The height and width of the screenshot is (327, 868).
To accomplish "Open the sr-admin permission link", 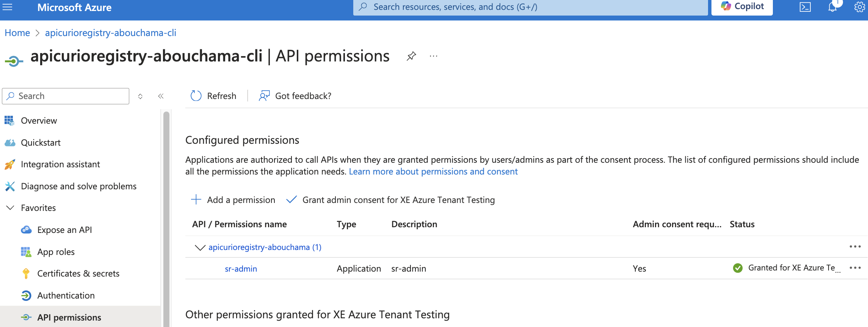I will point(241,269).
